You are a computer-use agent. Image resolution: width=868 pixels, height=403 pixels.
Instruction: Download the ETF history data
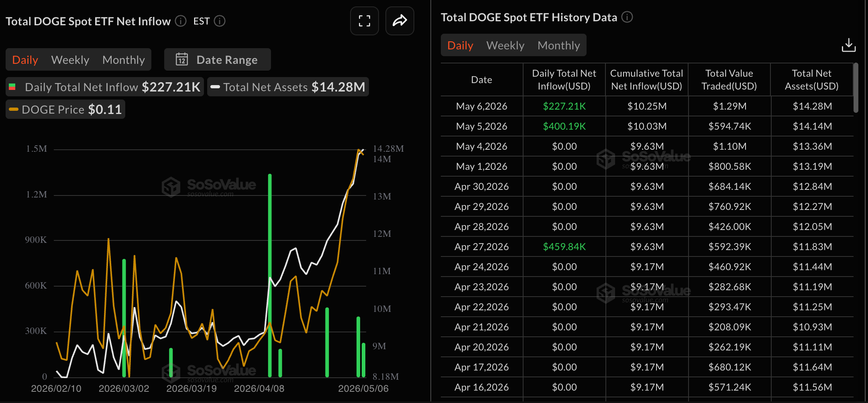click(x=849, y=45)
